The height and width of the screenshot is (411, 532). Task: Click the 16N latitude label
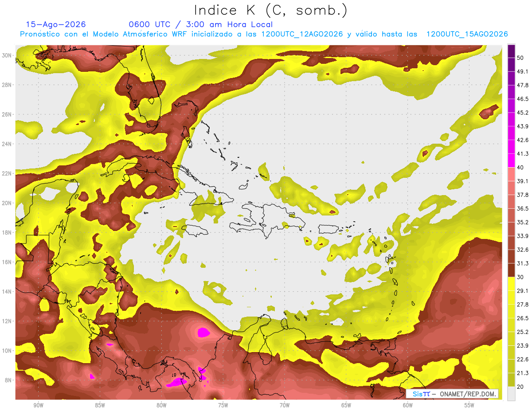click(x=7, y=262)
